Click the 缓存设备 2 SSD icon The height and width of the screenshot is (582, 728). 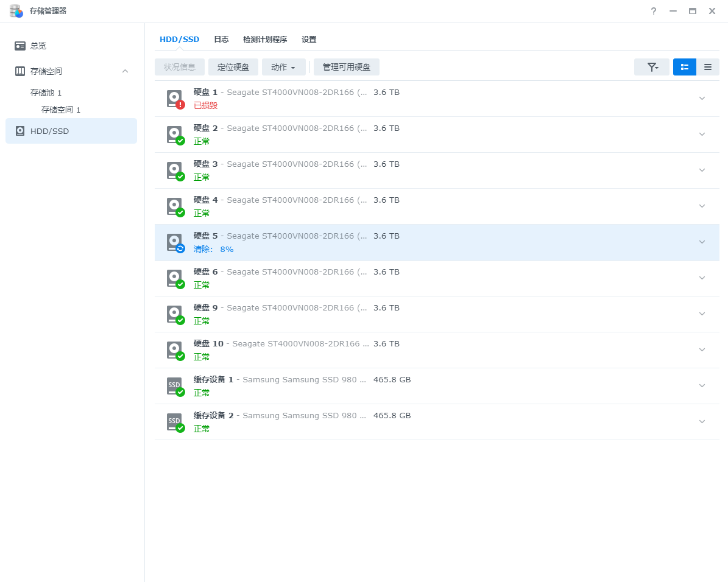coord(175,422)
